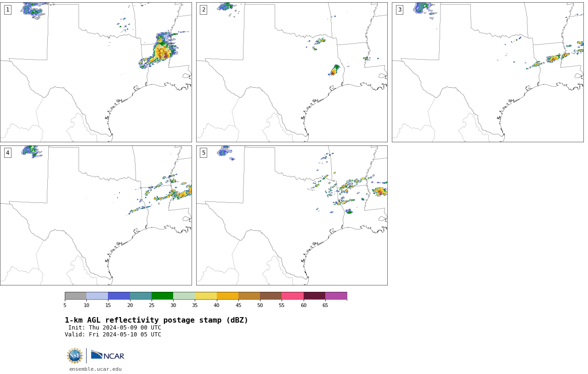Click the number 4 panel label
The width and height of the screenshot is (588, 374).
point(7,153)
